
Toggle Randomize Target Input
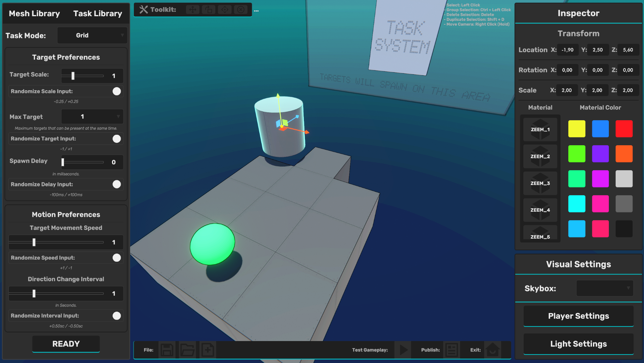point(117,139)
